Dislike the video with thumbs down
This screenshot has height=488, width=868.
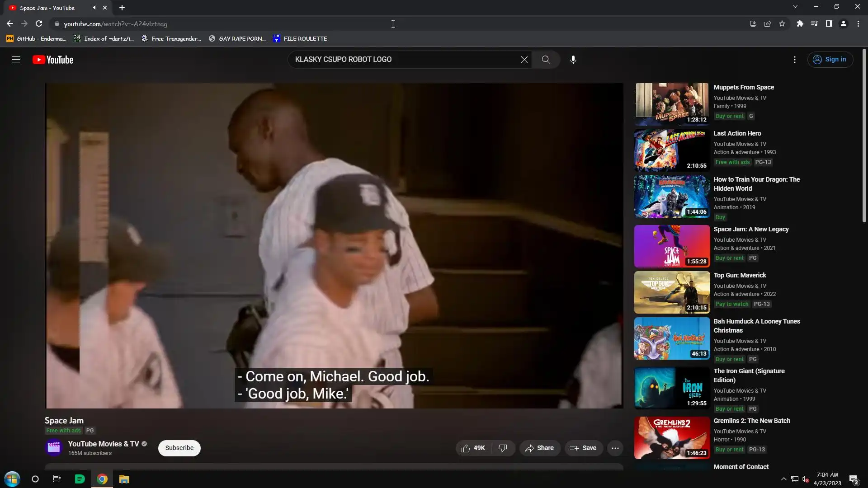point(503,448)
